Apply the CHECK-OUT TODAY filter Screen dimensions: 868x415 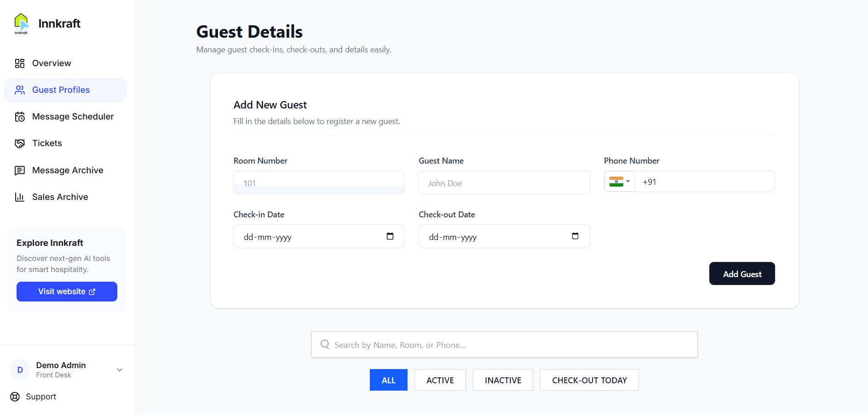click(589, 380)
